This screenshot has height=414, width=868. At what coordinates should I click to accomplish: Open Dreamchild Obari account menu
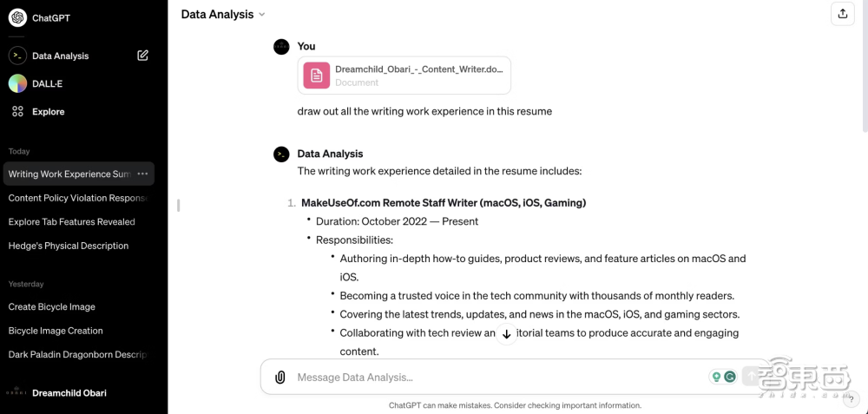pyautogui.click(x=69, y=393)
